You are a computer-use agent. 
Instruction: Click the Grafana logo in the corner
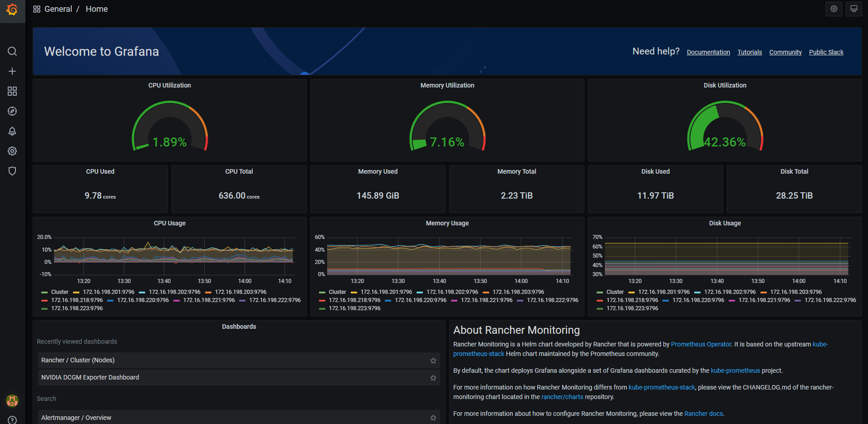point(12,9)
